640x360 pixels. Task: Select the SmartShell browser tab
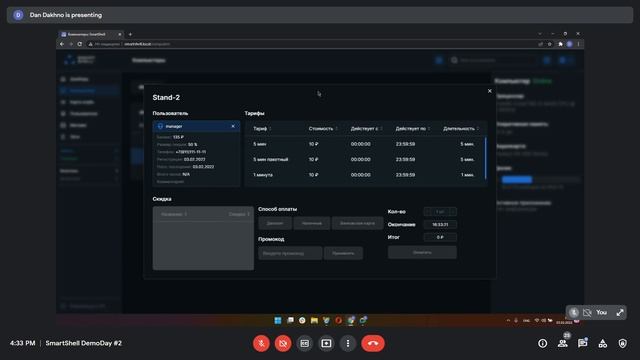[91, 34]
